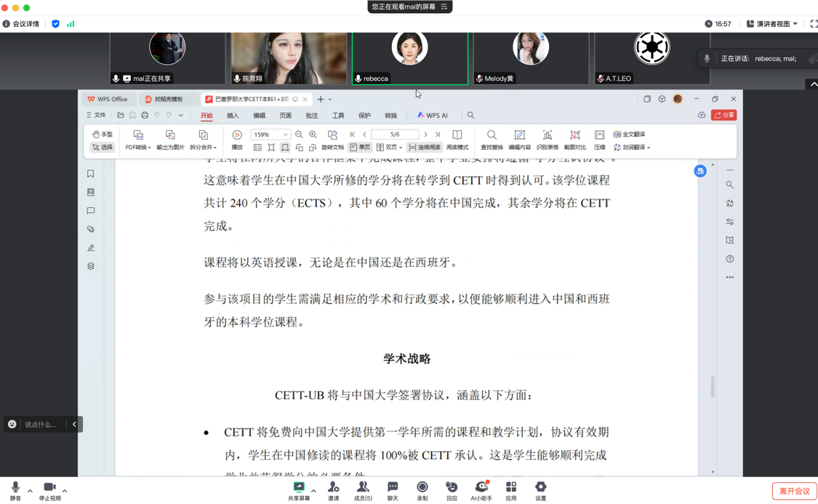Click the page number field showing 5/6
Screen dimensions: 818x504
[x=395, y=135]
